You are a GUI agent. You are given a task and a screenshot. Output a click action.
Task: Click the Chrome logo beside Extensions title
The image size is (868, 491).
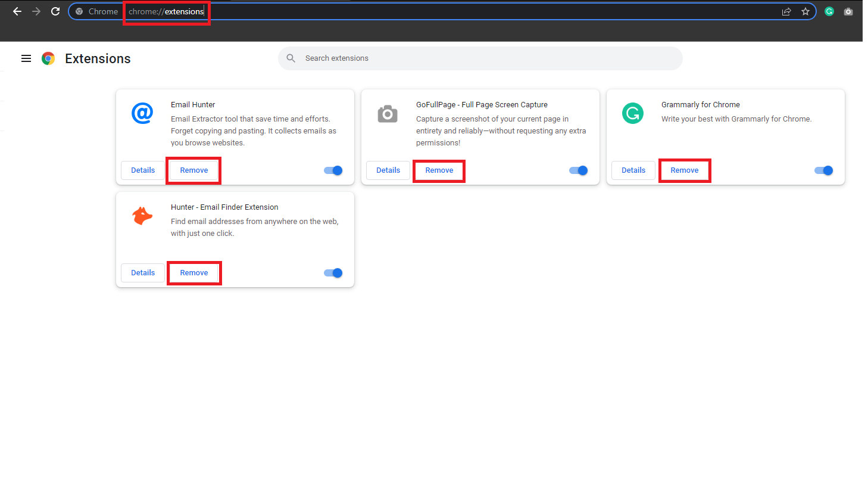point(48,58)
